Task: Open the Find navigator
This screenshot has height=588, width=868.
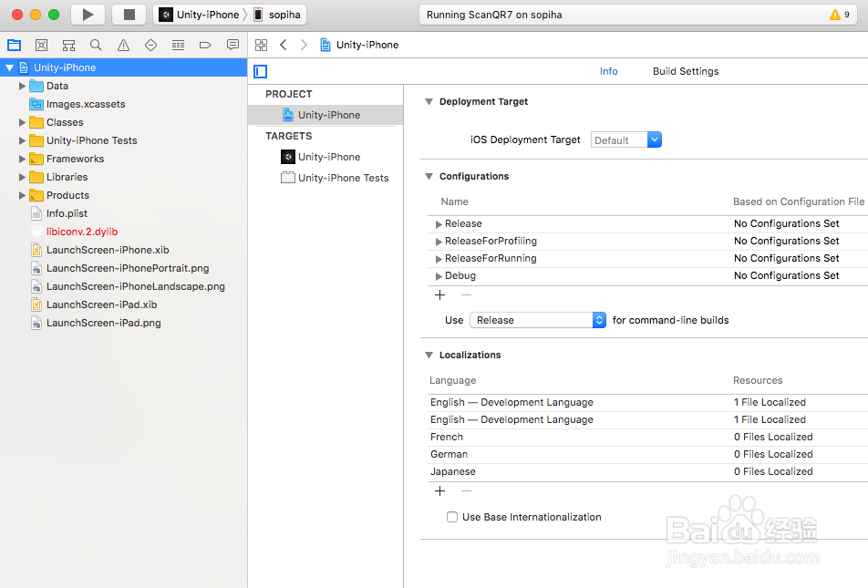Action: coord(95,45)
